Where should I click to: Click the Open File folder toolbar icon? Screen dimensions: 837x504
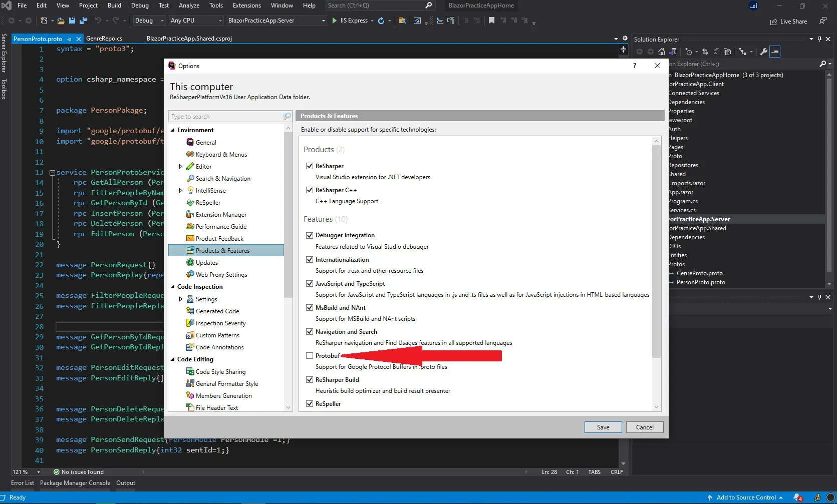[x=61, y=21]
